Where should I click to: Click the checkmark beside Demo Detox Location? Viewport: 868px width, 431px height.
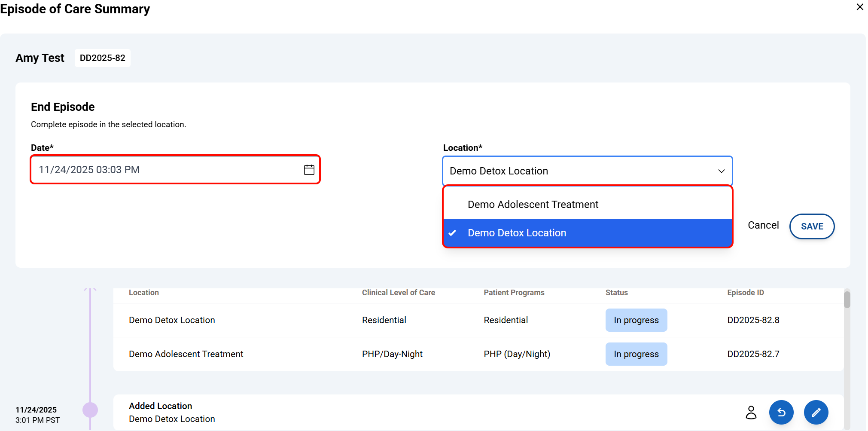(452, 233)
